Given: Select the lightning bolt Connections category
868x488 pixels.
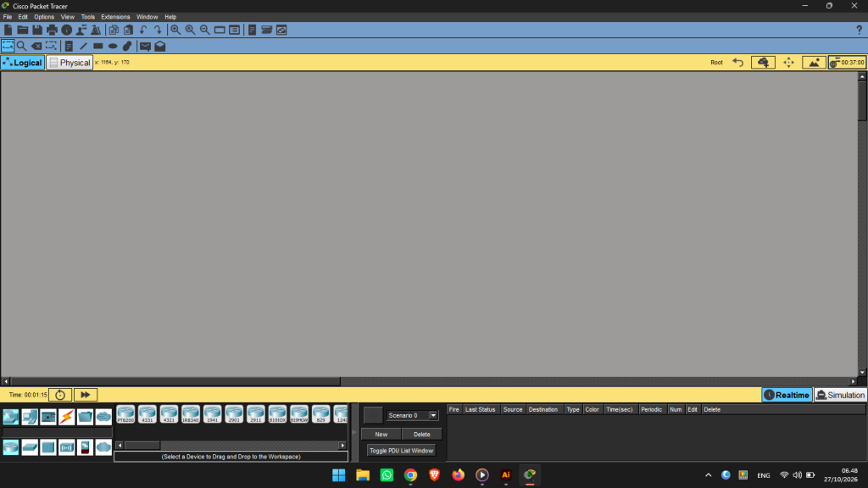Looking at the screenshot, I should point(66,417).
